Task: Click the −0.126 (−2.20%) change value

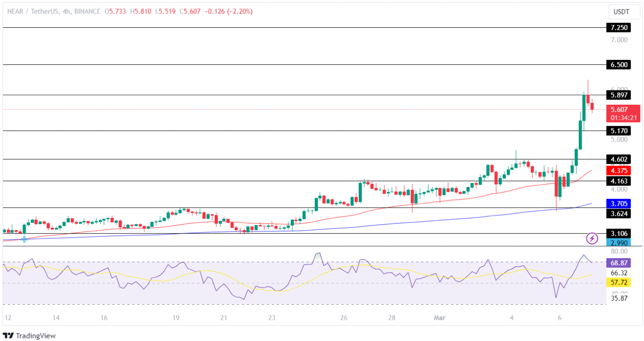Action: coord(229,12)
